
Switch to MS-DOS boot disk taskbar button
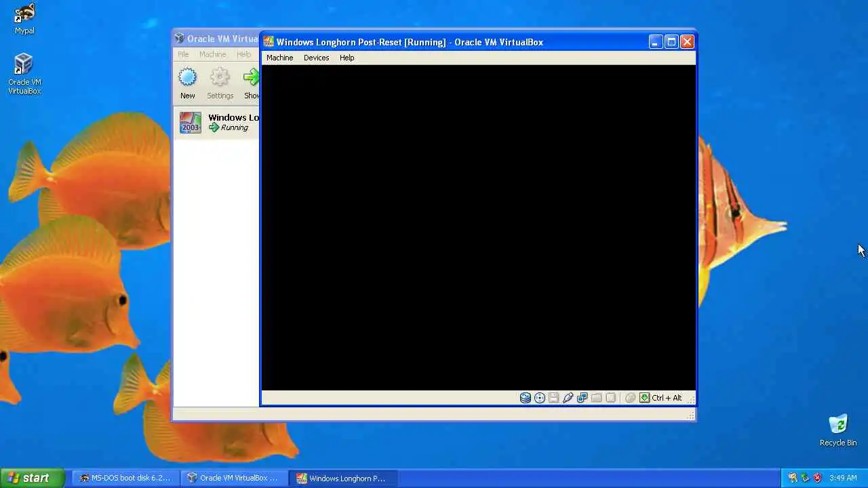[125, 478]
